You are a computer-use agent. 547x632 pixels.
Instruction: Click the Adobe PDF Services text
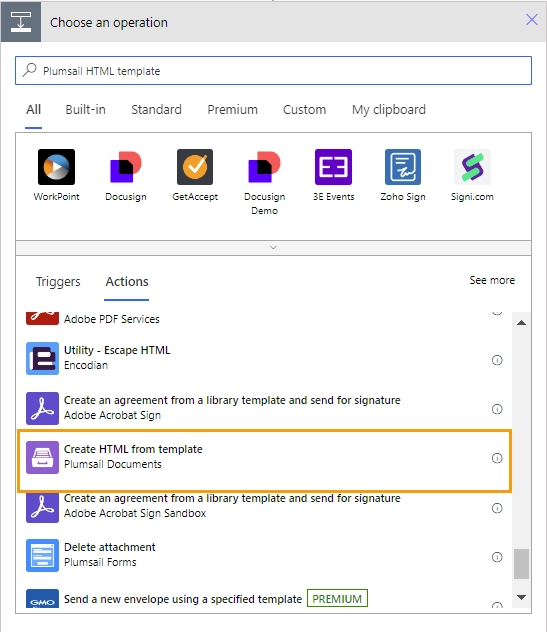pos(112,319)
